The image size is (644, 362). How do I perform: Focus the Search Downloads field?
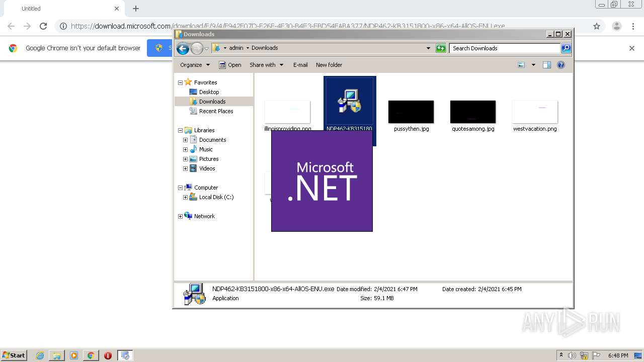tap(505, 48)
